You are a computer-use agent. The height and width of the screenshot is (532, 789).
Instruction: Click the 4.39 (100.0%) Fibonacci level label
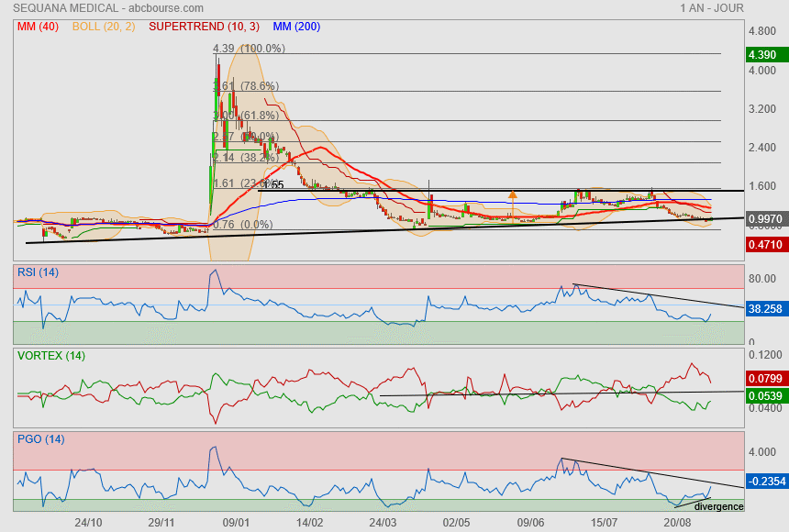click(249, 49)
